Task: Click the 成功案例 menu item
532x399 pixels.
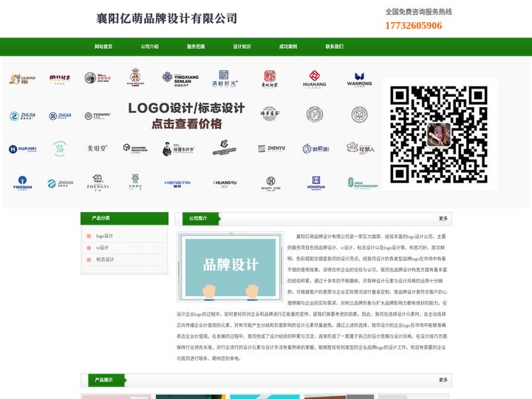Action: click(x=287, y=47)
